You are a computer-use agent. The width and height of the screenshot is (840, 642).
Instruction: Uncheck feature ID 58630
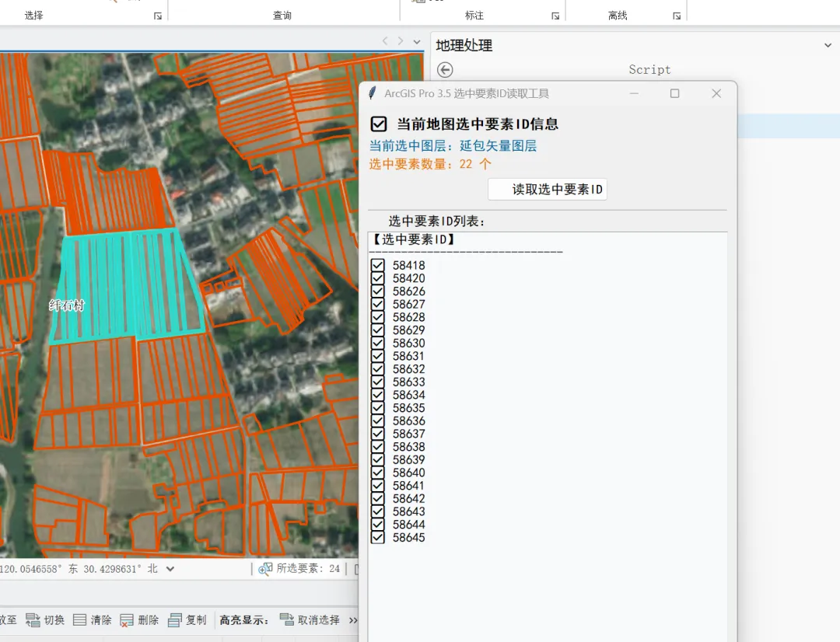tap(378, 343)
